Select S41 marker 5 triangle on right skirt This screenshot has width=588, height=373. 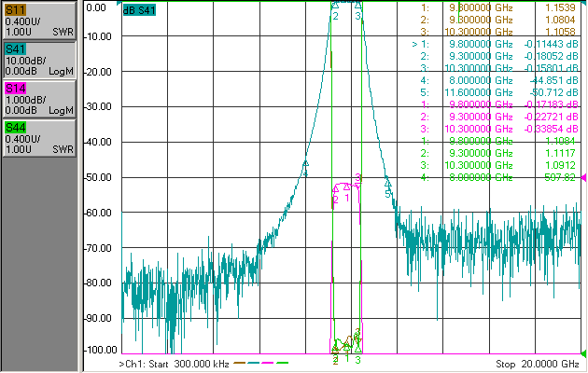tap(387, 184)
